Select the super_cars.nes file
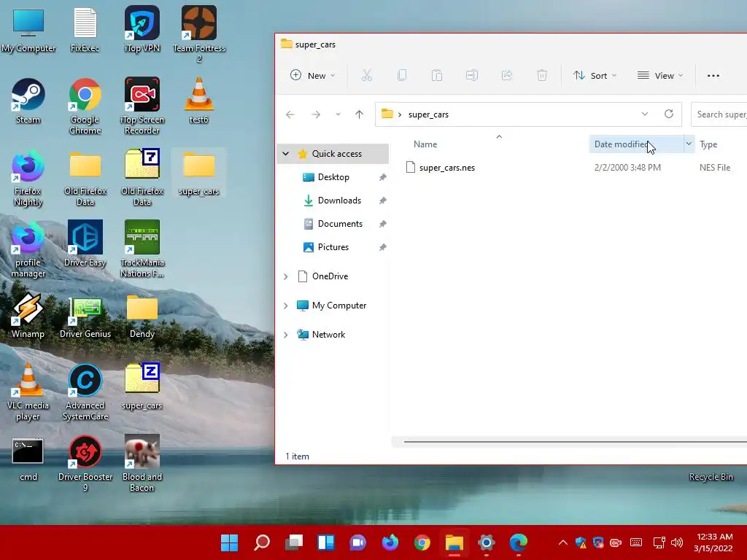This screenshot has height=560, width=747. tap(447, 167)
